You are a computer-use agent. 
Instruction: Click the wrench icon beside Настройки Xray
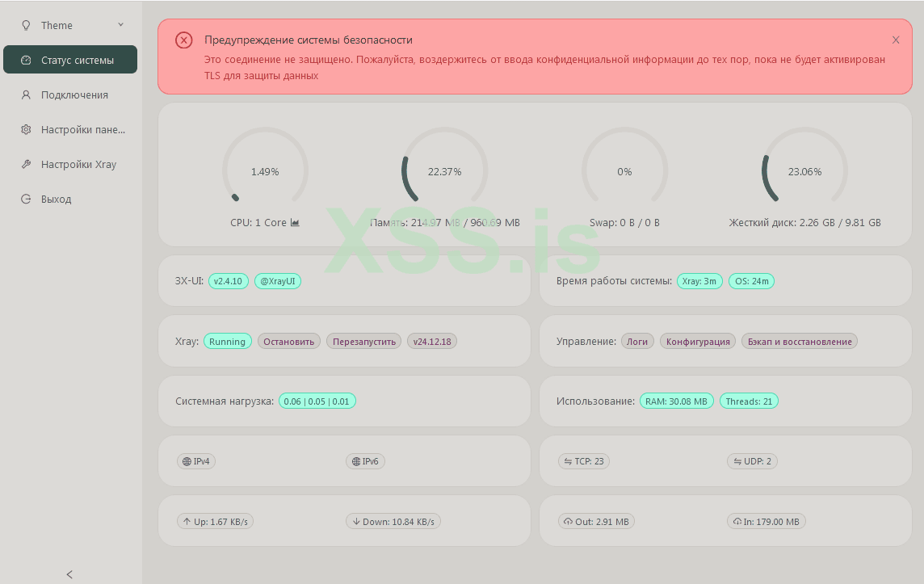[x=26, y=165]
